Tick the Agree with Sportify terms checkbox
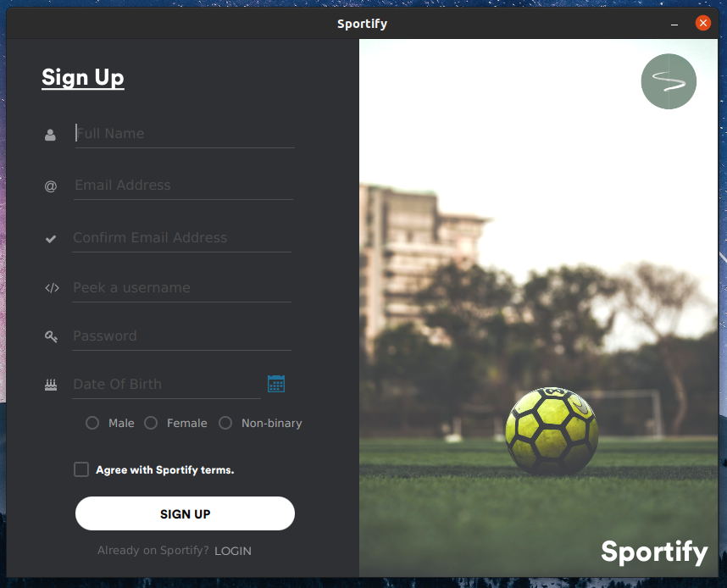This screenshot has height=588, width=727. (x=81, y=469)
